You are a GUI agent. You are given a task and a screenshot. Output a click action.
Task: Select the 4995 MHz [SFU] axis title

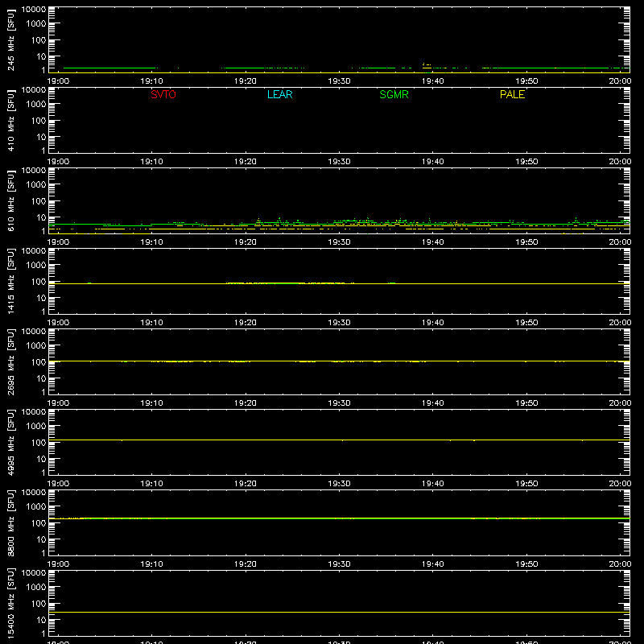(x=10, y=442)
